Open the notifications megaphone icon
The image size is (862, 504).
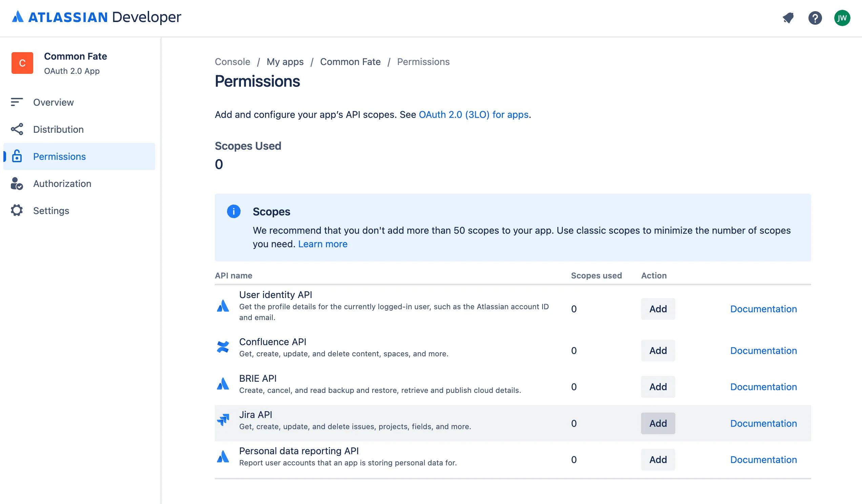click(788, 18)
